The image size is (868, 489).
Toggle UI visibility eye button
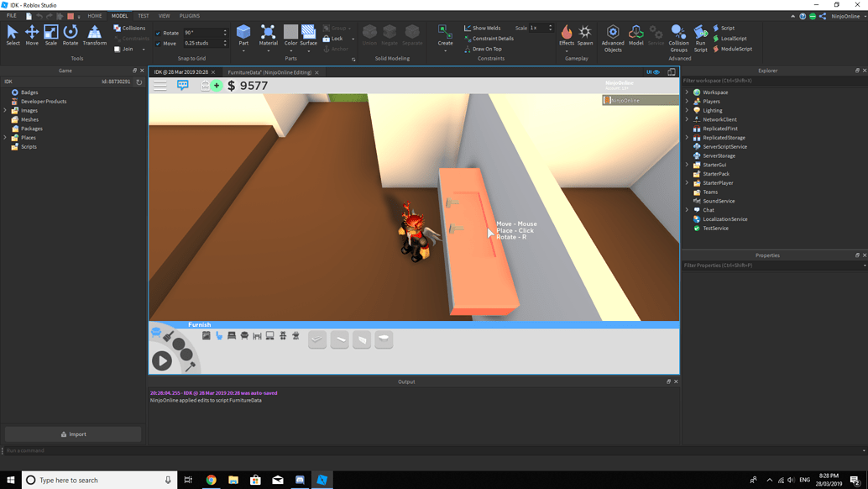pyautogui.click(x=653, y=72)
